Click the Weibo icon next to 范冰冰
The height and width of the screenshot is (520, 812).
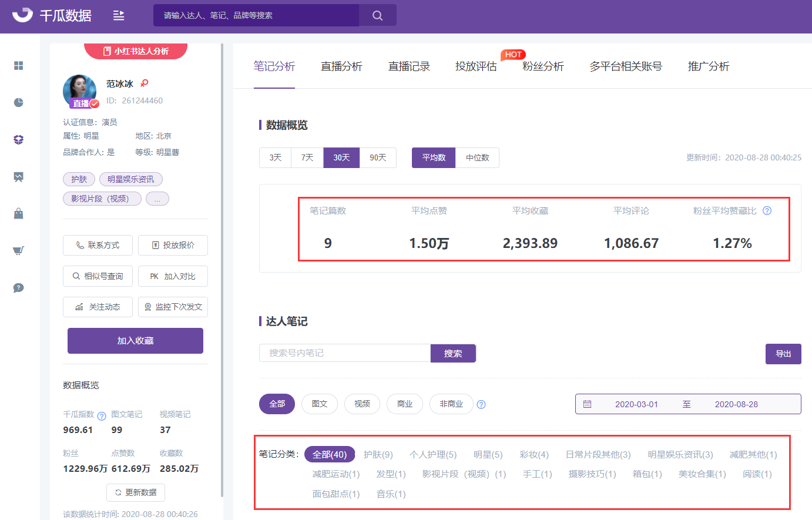click(145, 83)
